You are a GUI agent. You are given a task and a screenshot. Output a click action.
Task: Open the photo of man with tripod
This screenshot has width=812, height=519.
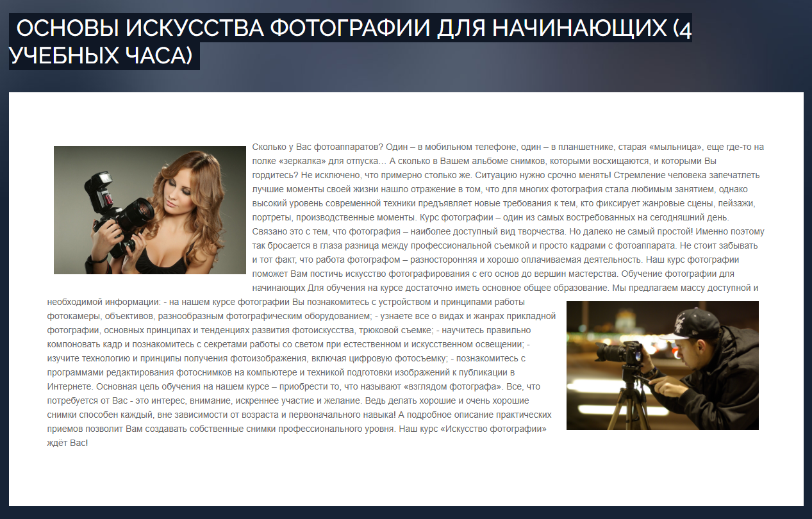pyautogui.click(x=662, y=365)
